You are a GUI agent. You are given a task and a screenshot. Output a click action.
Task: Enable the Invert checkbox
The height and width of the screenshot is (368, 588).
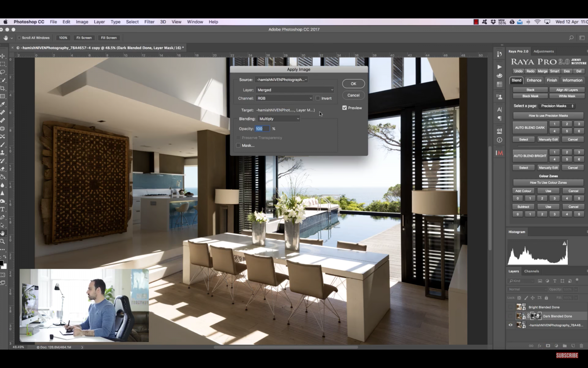[x=318, y=98]
